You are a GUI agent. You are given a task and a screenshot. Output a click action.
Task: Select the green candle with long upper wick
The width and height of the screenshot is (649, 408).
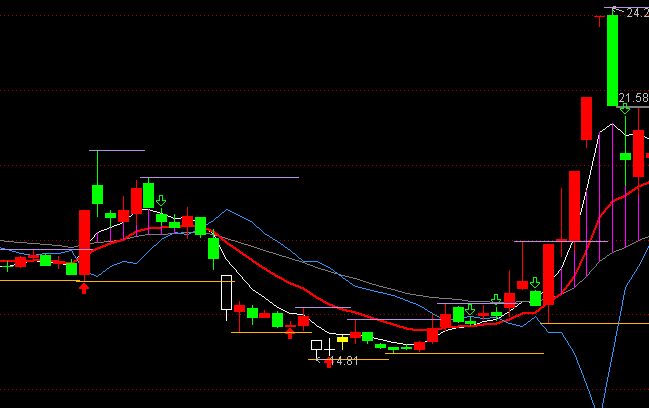pos(97,192)
